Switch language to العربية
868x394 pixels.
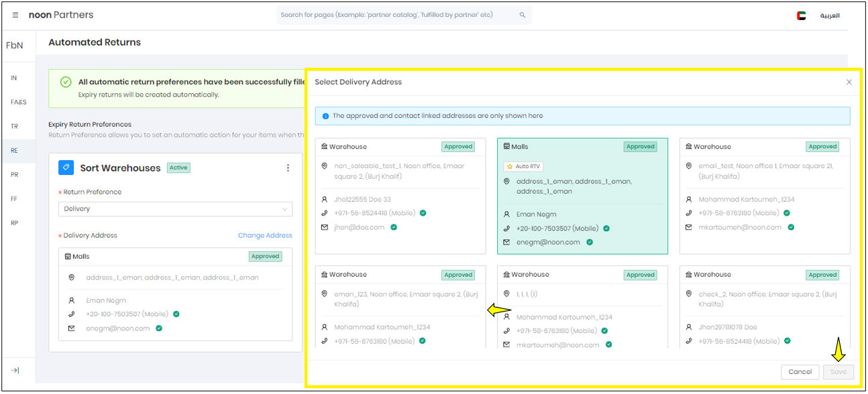point(830,15)
